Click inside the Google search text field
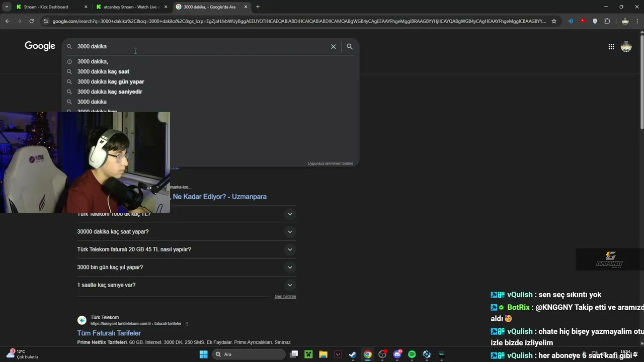 click(201, 46)
